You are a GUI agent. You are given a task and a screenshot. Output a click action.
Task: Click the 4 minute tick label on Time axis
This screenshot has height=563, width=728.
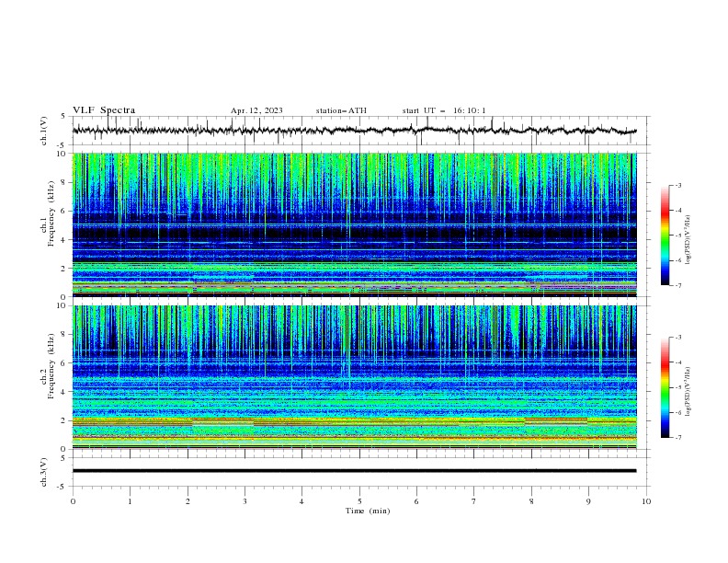click(x=301, y=501)
